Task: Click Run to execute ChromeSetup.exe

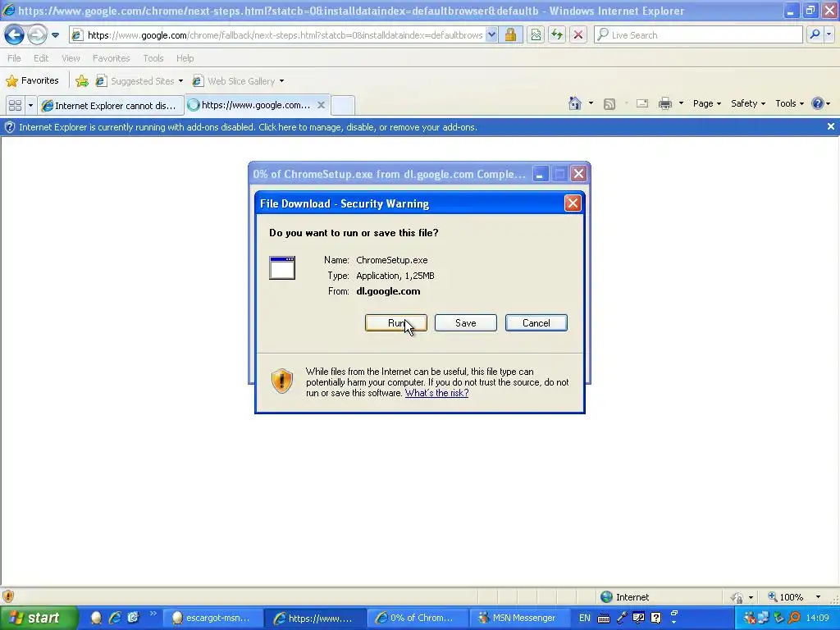Action: [x=396, y=323]
